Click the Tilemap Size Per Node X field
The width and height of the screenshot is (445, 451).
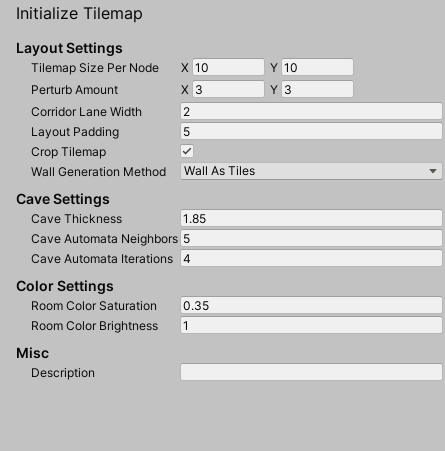tap(228, 67)
